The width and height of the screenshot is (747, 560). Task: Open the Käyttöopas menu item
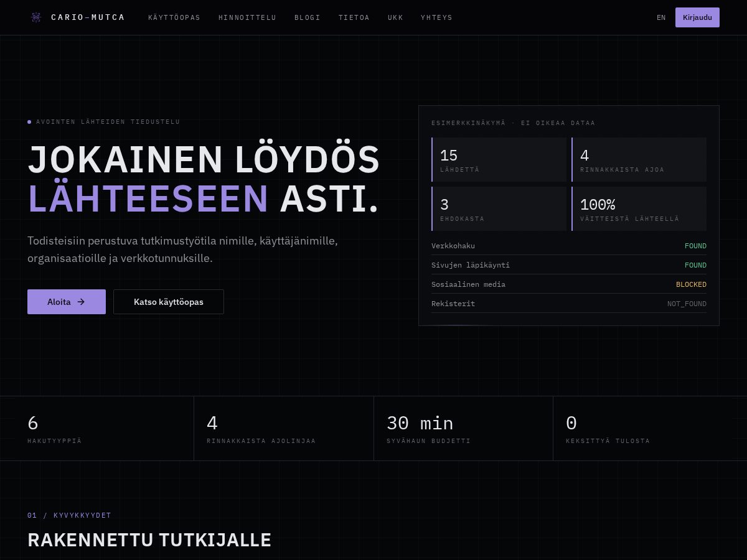[x=174, y=17]
